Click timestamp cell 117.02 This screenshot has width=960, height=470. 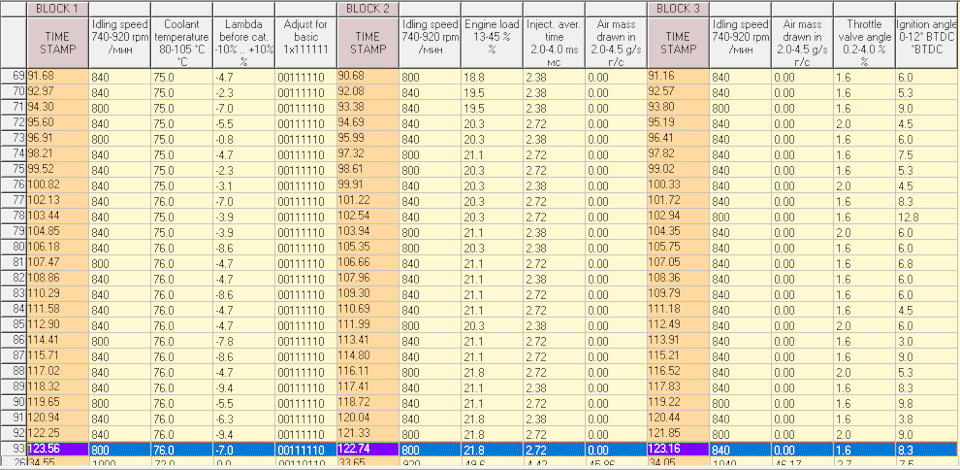[58, 371]
